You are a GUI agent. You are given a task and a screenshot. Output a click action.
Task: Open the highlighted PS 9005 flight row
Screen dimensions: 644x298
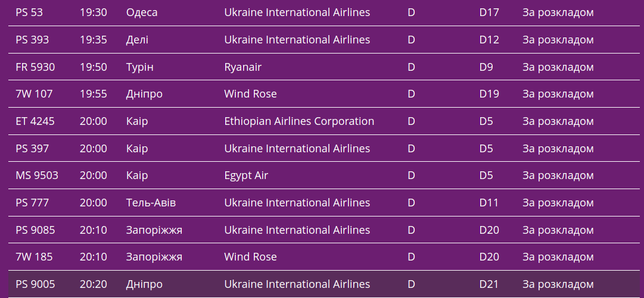coord(35,284)
